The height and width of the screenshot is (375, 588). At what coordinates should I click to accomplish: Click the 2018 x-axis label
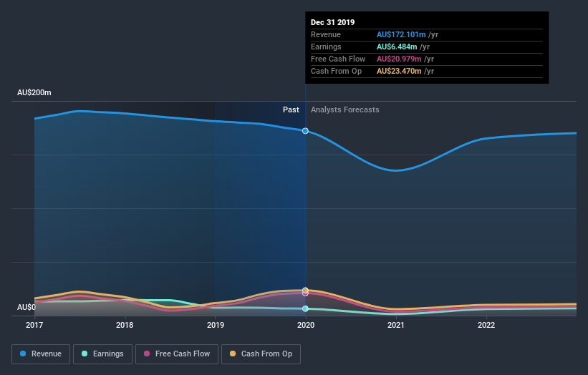point(125,325)
